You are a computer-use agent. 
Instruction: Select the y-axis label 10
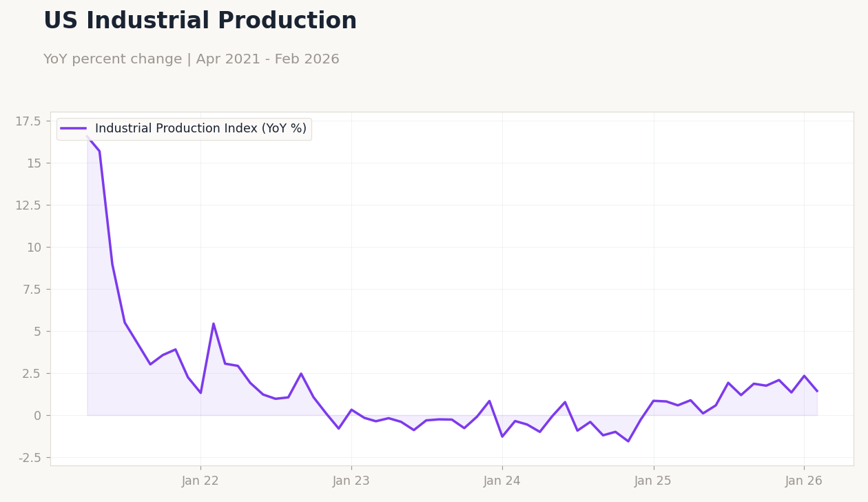pos(34,248)
